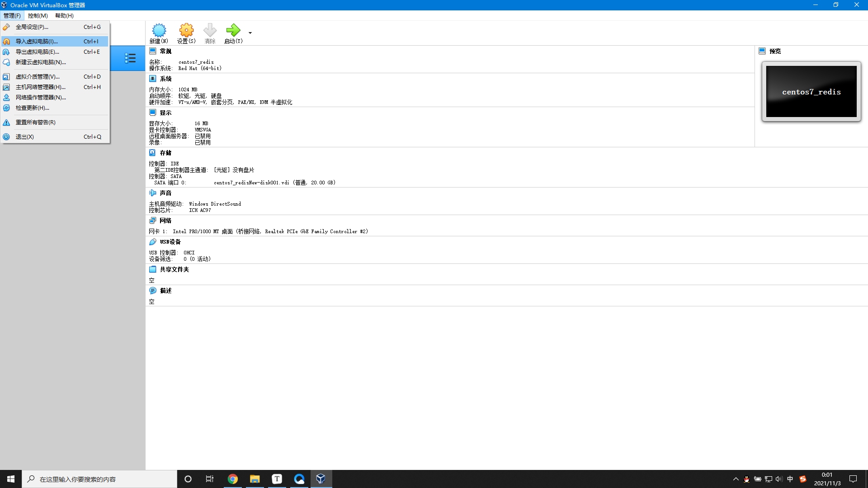This screenshot has width=868, height=488.
Task: Click the centos7_redis preview thumbnail
Action: (x=811, y=92)
